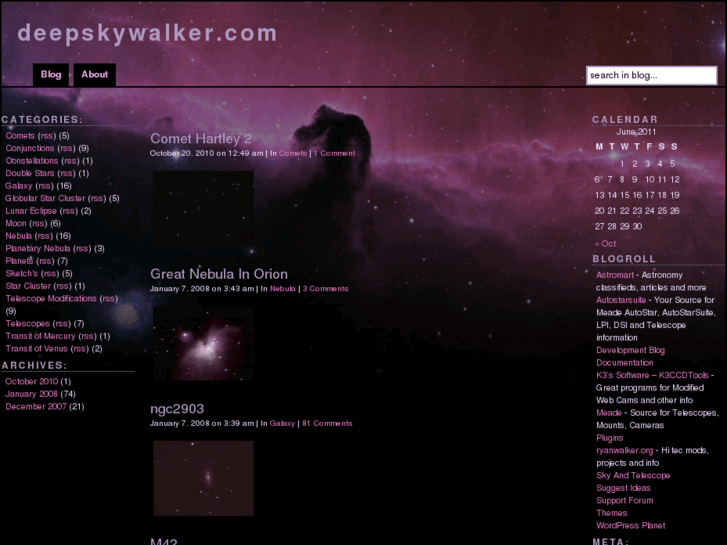Open the October 2010 archive
Viewport: 727px width, 545px height.
tap(32, 381)
